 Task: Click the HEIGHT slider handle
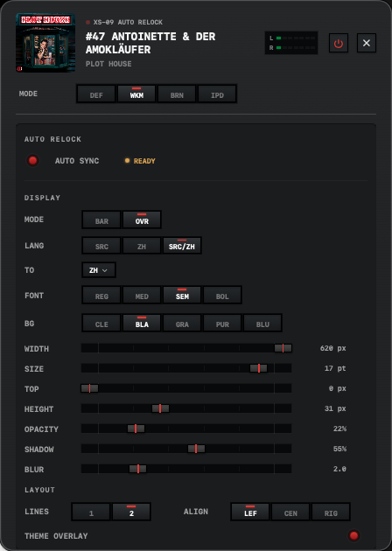tap(160, 408)
